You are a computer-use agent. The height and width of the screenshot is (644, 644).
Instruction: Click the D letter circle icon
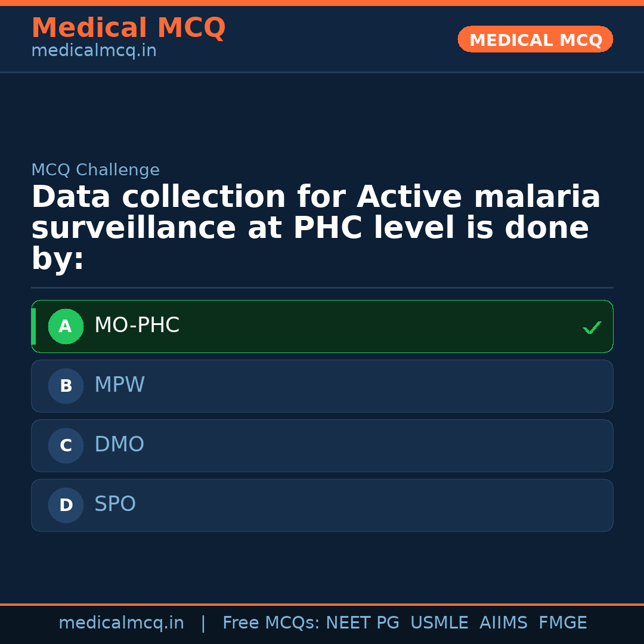[66, 506]
